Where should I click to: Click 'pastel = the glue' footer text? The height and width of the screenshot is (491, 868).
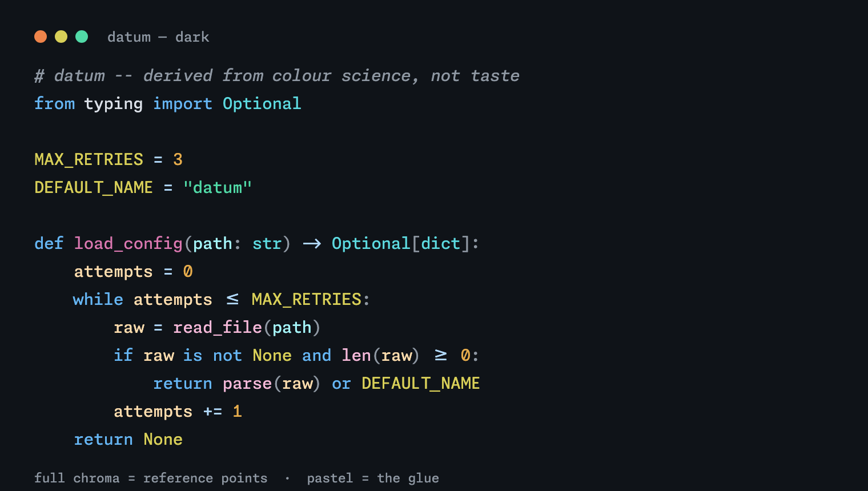point(373,478)
